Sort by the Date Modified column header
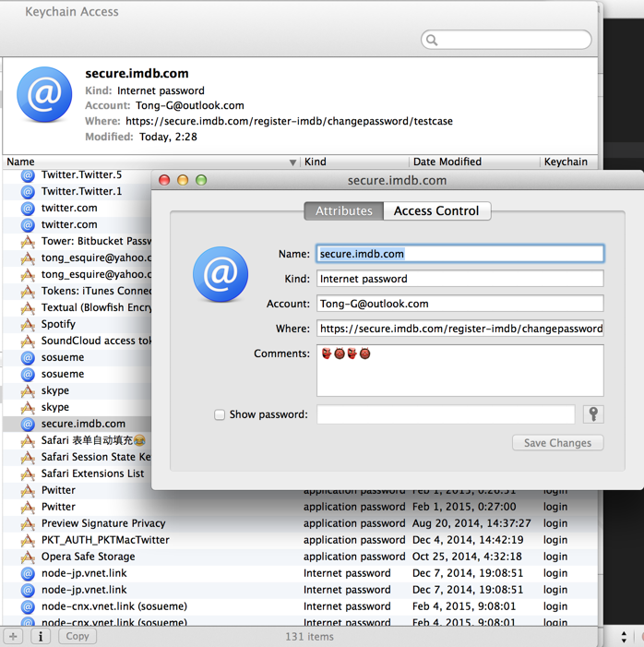Screen dimensions: 644x647 pyautogui.click(x=474, y=162)
